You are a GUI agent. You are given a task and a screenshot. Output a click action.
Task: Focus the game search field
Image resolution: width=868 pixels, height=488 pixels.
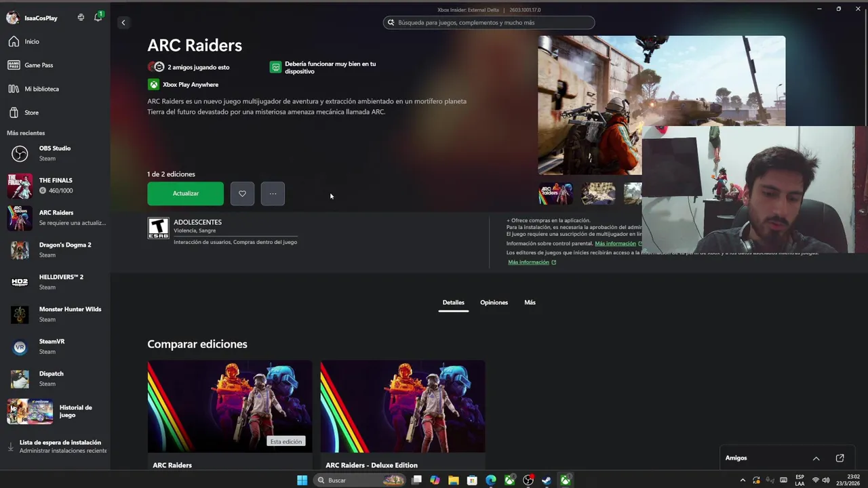coord(489,22)
